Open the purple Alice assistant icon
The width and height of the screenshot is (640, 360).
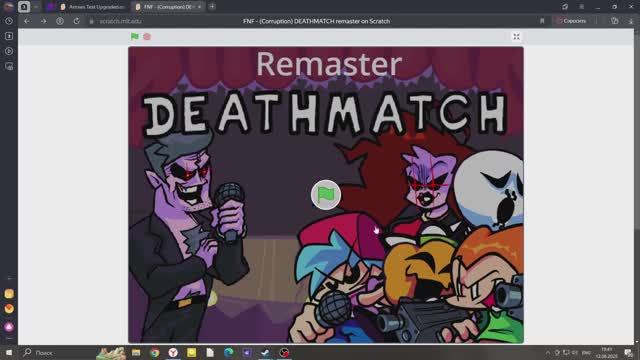[9, 327]
